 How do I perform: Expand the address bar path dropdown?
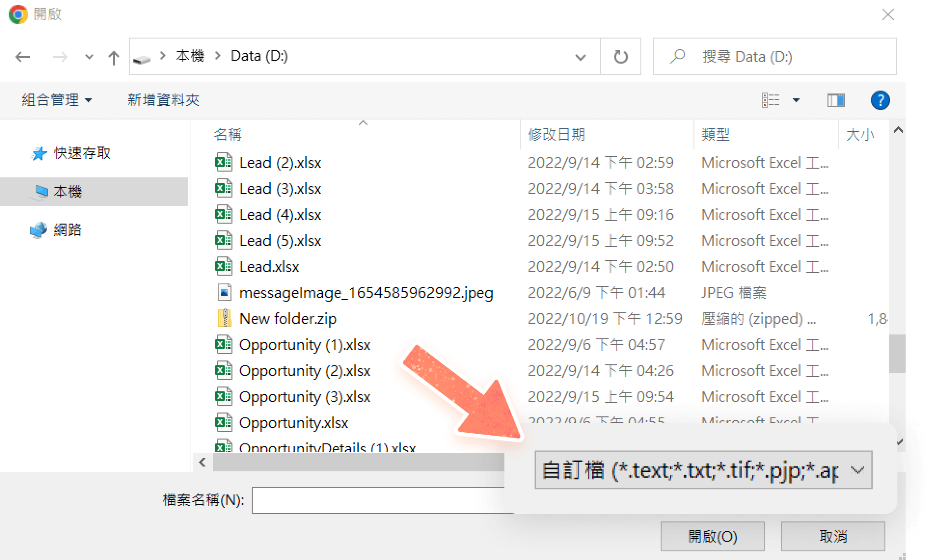point(580,57)
